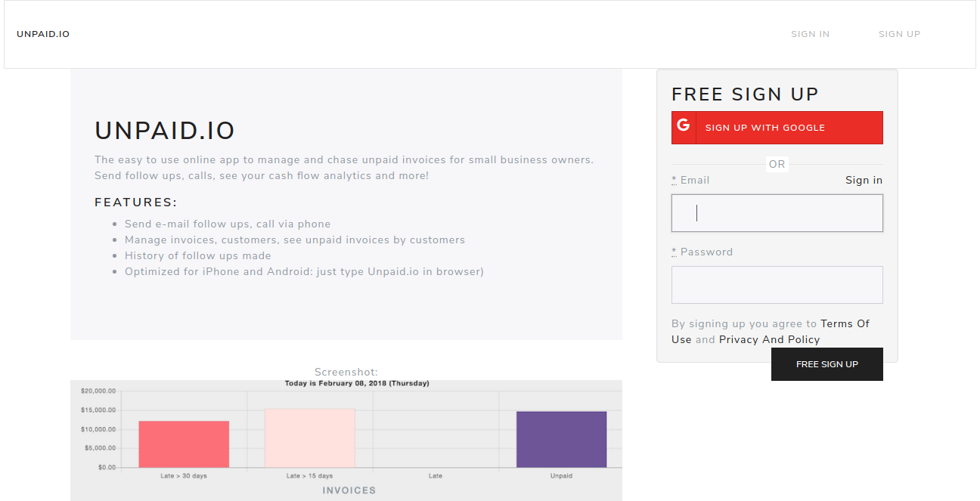Focus the Email input field

pos(777,213)
